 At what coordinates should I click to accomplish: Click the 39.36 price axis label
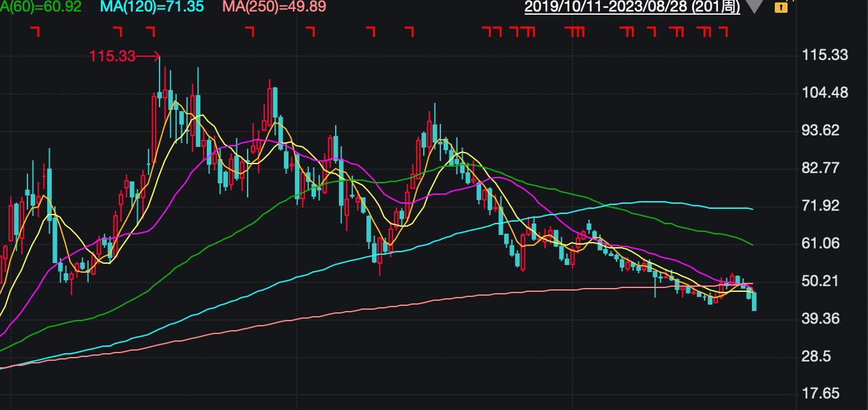point(820,319)
